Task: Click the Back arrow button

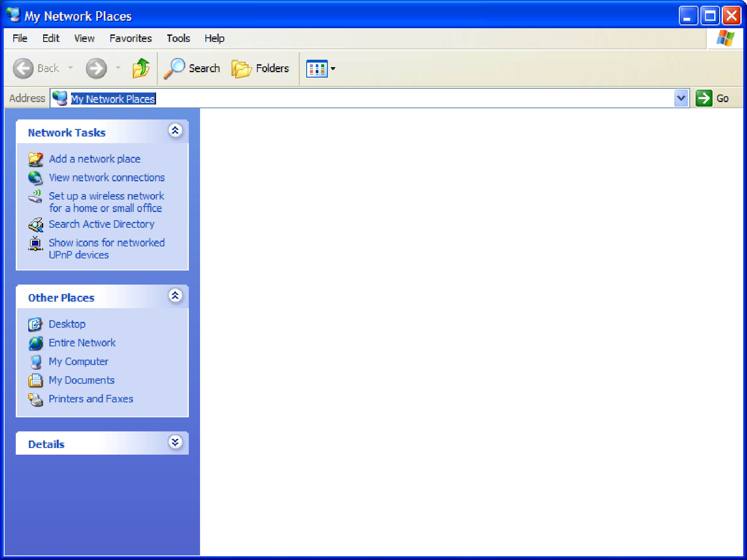Action: 23,68
